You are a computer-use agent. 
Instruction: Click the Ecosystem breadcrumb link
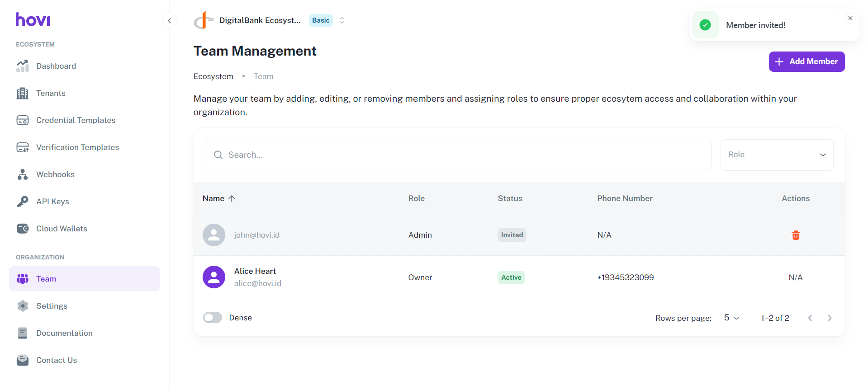click(x=213, y=76)
